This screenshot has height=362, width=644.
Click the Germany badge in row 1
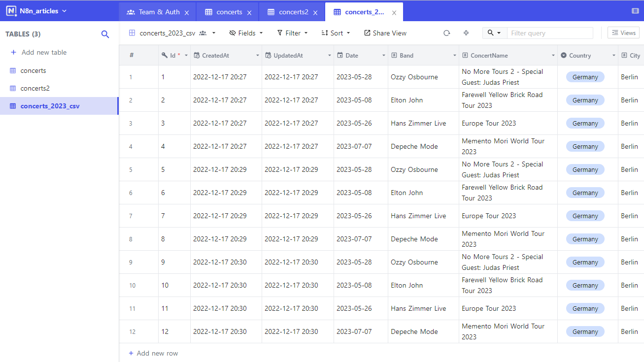point(585,77)
